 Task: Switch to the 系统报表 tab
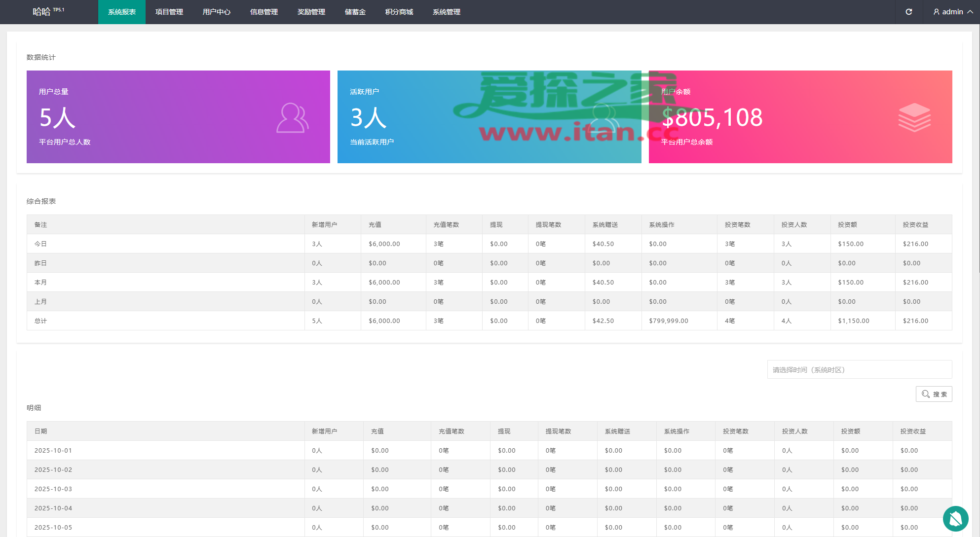[x=122, y=12]
